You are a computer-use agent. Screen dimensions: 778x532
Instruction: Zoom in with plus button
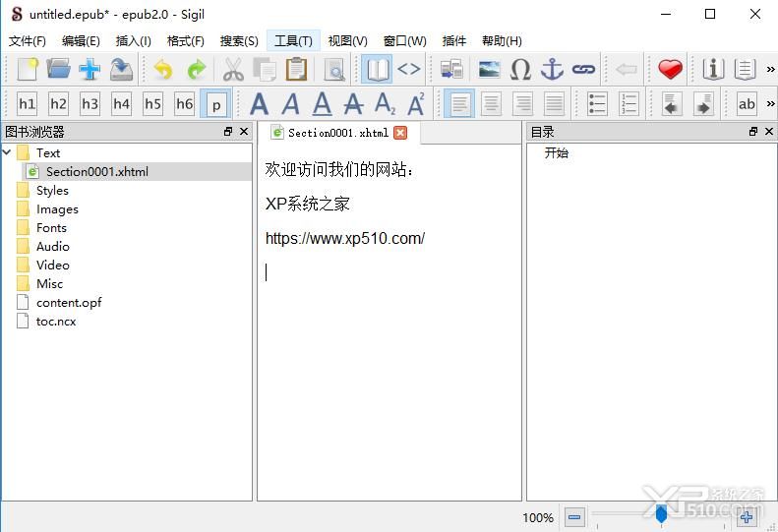pyautogui.click(x=746, y=517)
